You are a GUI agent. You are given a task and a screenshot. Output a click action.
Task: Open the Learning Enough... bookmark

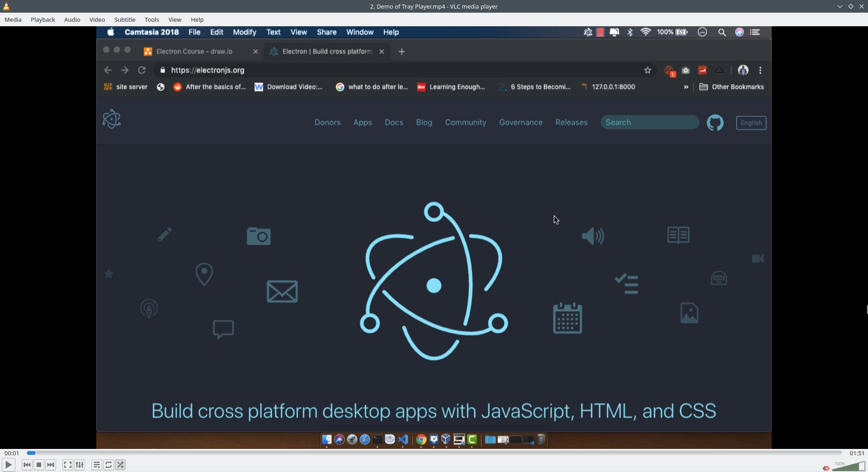(x=451, y=87)
